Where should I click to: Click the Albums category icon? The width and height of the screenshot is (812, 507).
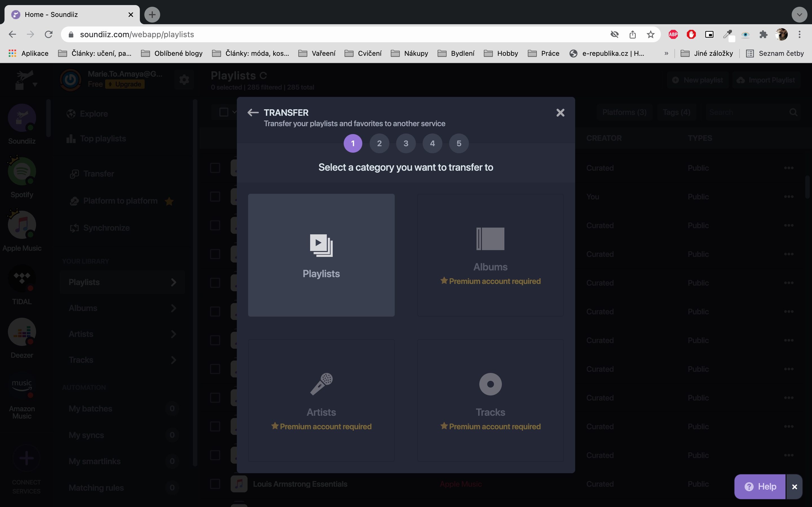[490, 239]
